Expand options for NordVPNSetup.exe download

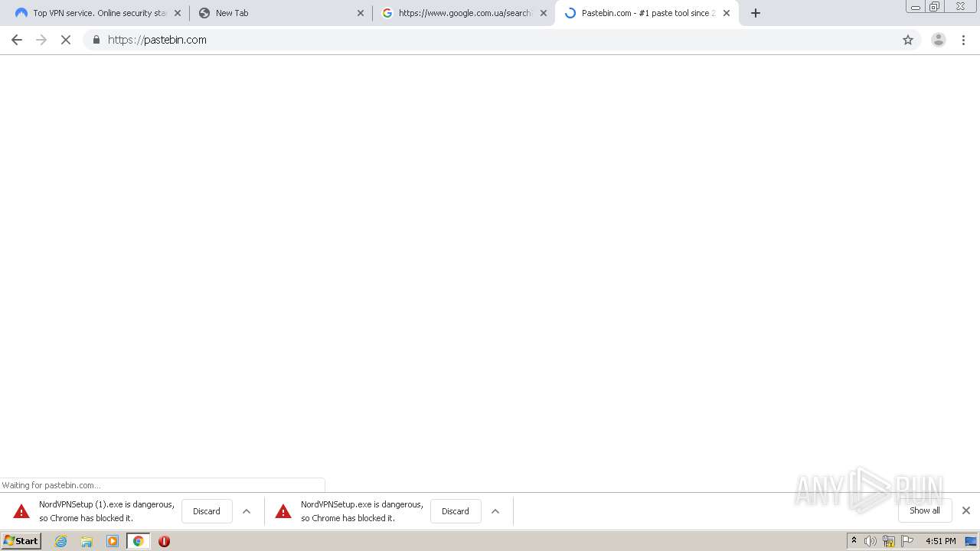tap(495, 511)
